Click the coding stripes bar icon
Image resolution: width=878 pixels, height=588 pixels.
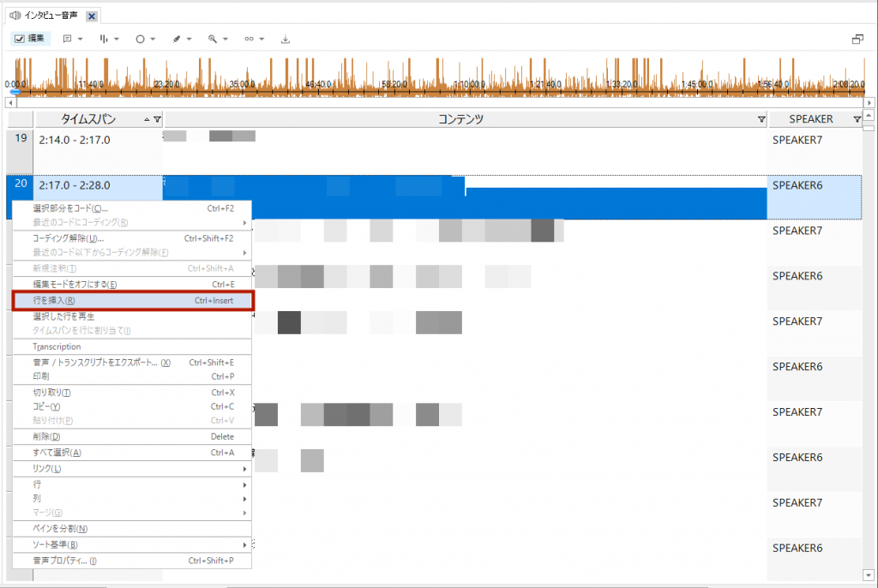104,39
